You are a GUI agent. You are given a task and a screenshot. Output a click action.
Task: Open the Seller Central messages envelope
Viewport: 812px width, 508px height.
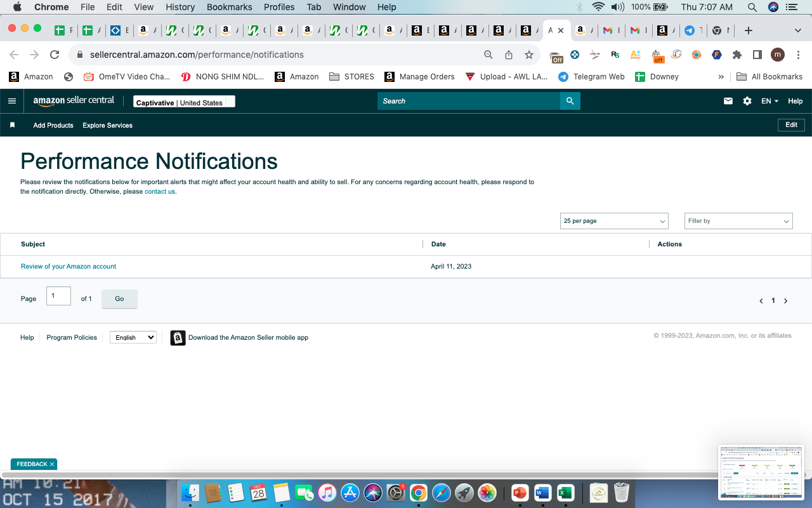pyautogui.click(x=728, y=101)
